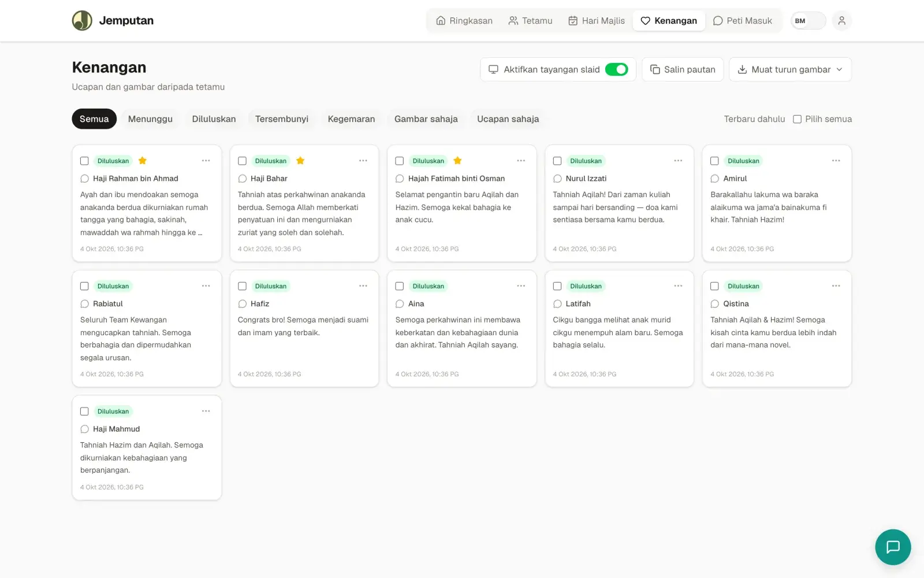Open more options on Amirul card

pyautogui.click(x=836, y=161)
